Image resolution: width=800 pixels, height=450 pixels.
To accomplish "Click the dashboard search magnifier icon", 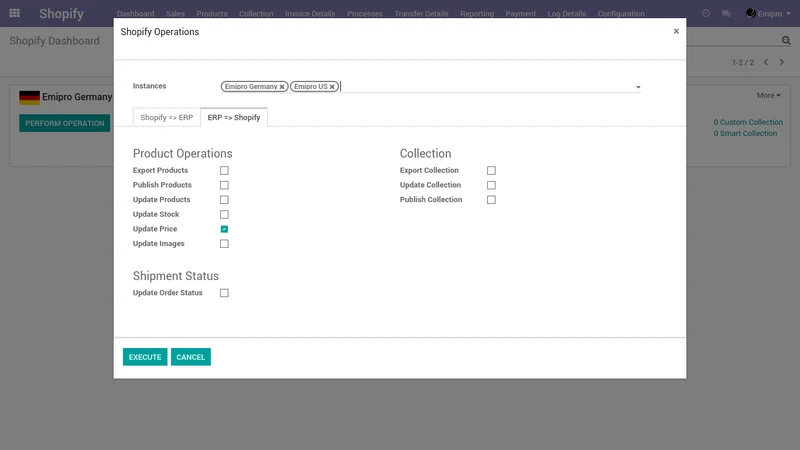I will click(x=786, y=40).
